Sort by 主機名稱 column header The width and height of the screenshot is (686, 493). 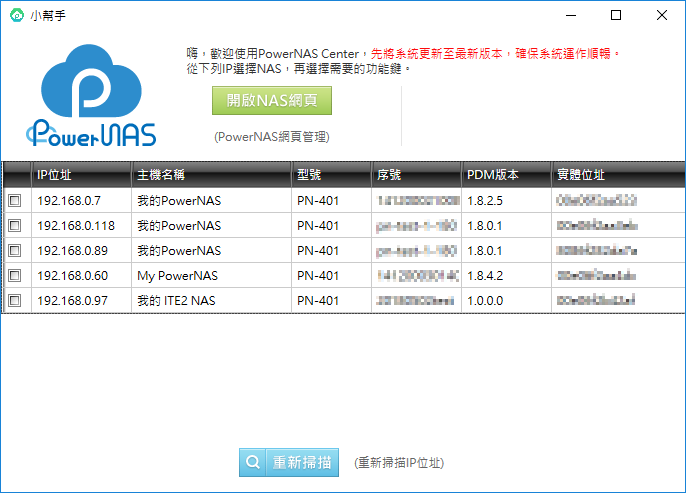(211, 175)
